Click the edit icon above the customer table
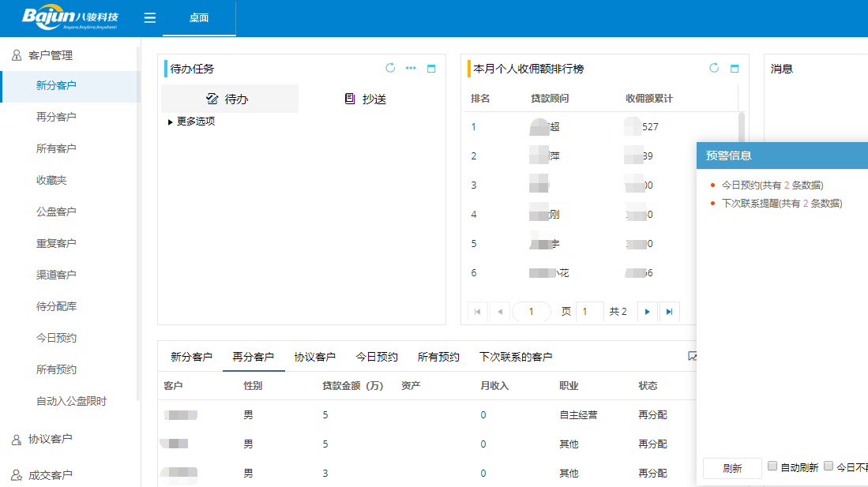The image size is (868, 487). tap(693, 356)
